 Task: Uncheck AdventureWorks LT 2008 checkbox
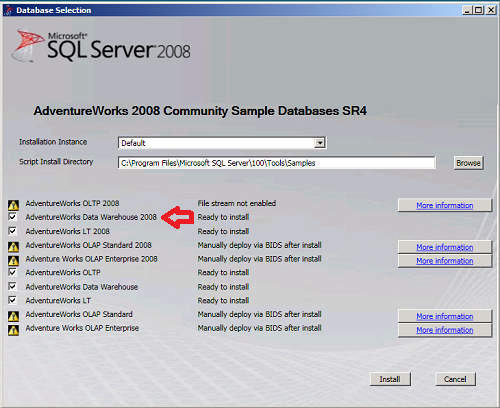[12, 231]
